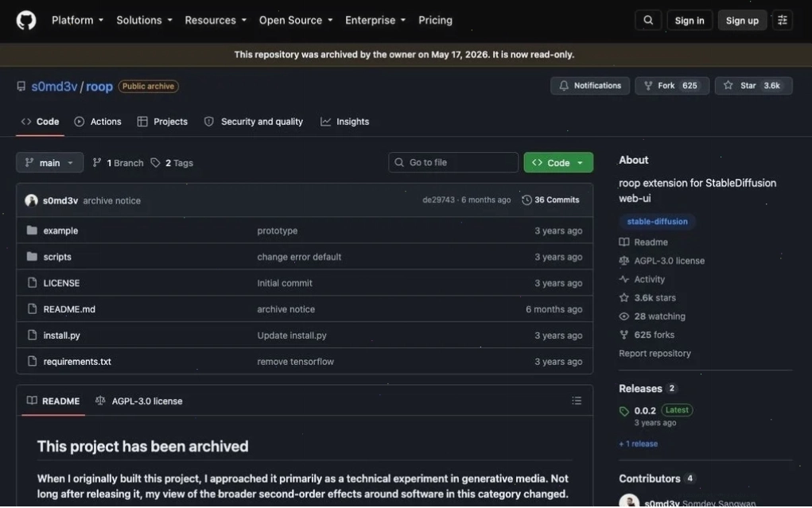Screen dimensions: 812x508
Task: View 625 forks link in About
Action: 647,335
